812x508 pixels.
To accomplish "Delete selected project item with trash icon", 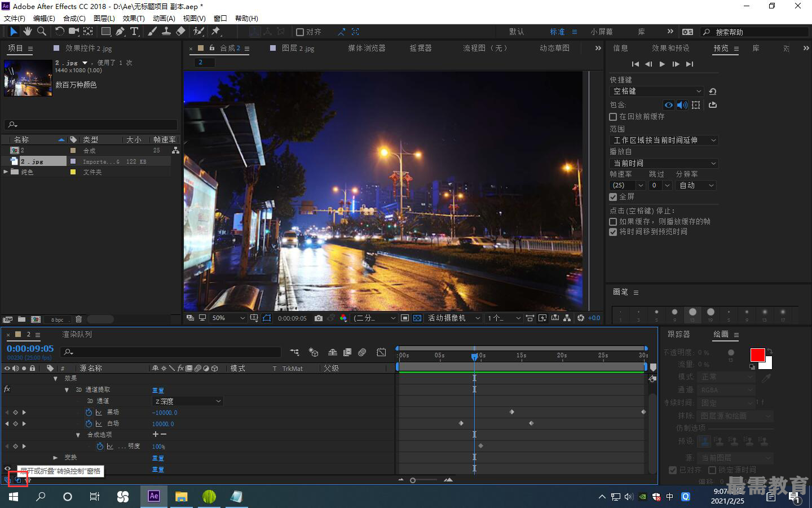I will (78, 319).
